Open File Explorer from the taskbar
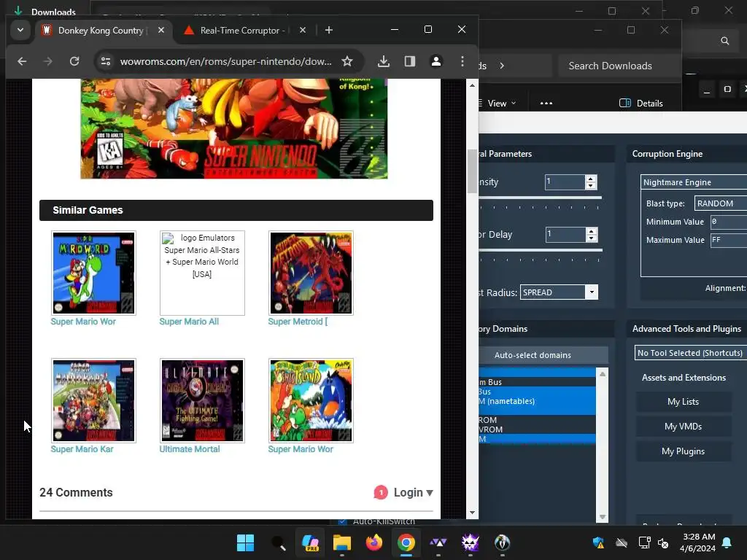 pyautogui.click(x=342, y=542)
